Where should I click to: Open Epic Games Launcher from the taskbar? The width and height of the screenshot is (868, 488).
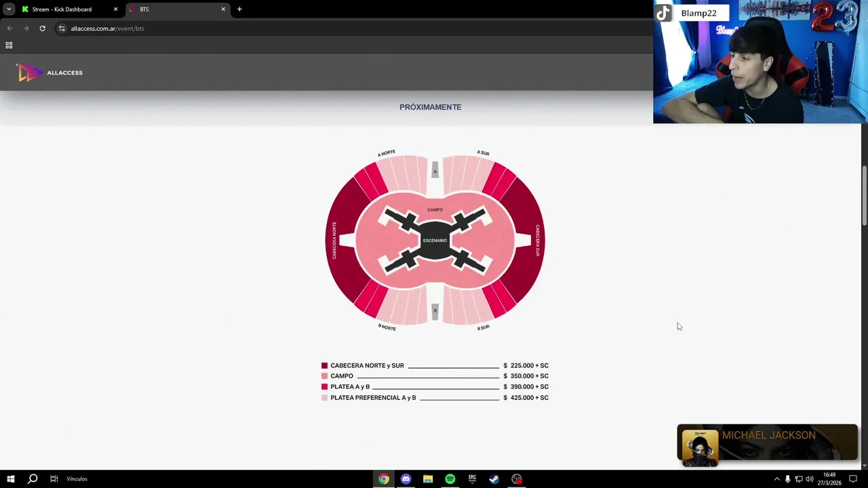pyautogui.click(x=472, y=479)
